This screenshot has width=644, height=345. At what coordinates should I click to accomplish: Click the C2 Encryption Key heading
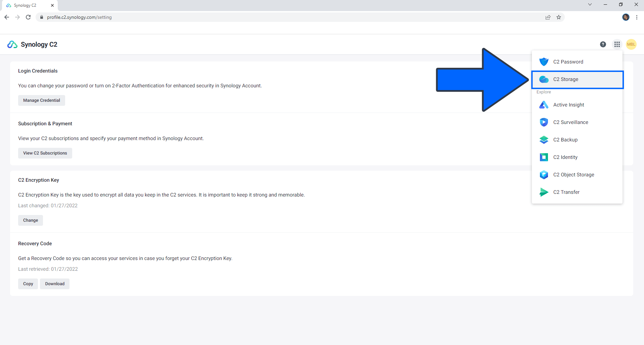click(x=39, y=180)
